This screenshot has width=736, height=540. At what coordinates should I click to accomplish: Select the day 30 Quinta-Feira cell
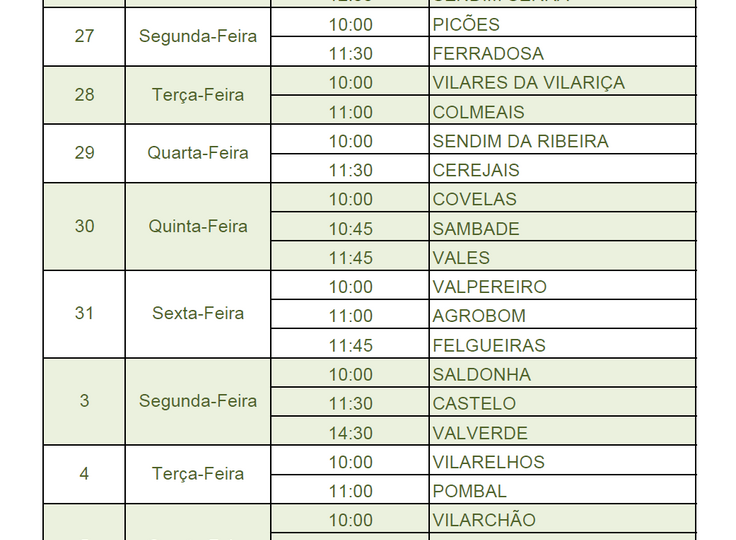coord(198,227)
